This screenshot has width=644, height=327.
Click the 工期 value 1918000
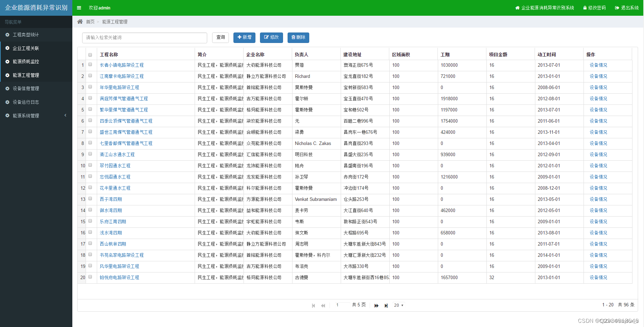[449, 99]
